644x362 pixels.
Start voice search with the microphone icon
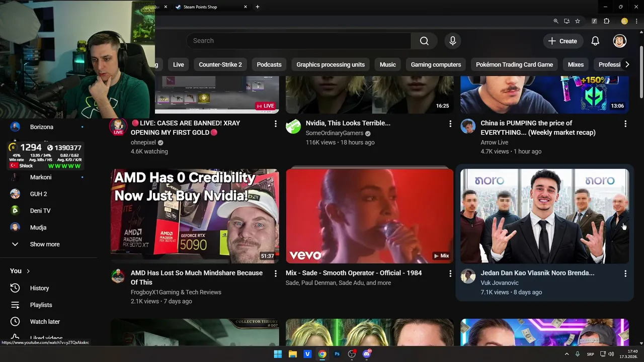452,41
